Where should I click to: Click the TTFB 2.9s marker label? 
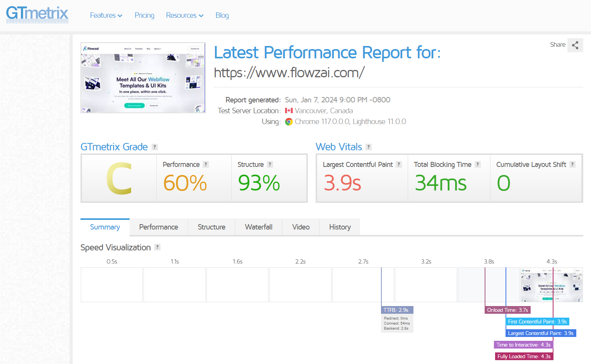tap(397, 310)
